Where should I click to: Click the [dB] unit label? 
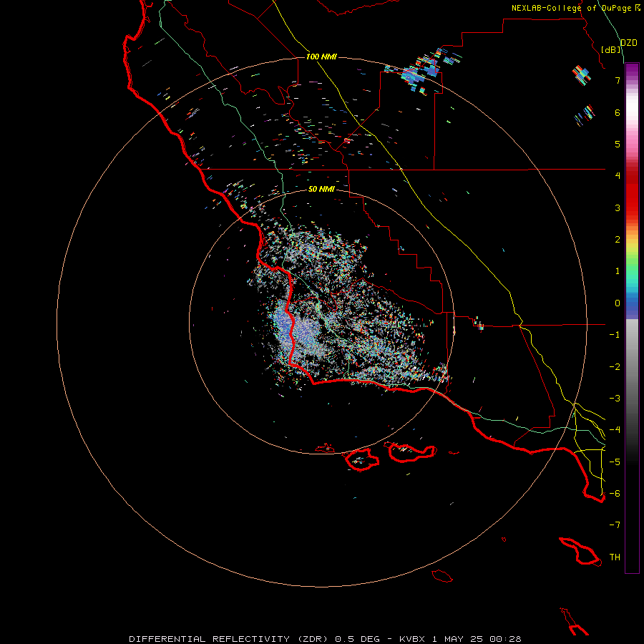click(611, 49)
